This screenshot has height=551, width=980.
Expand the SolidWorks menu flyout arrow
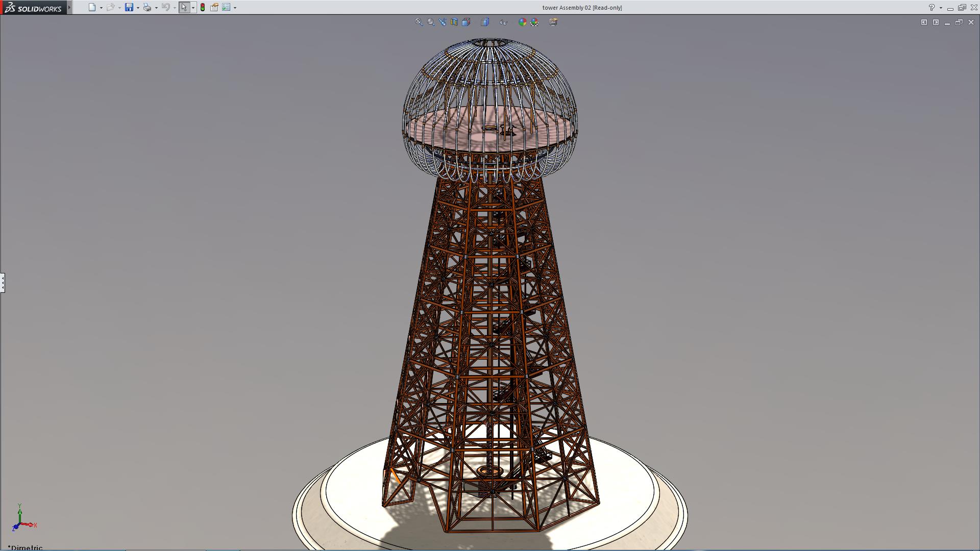click(69, 8)
